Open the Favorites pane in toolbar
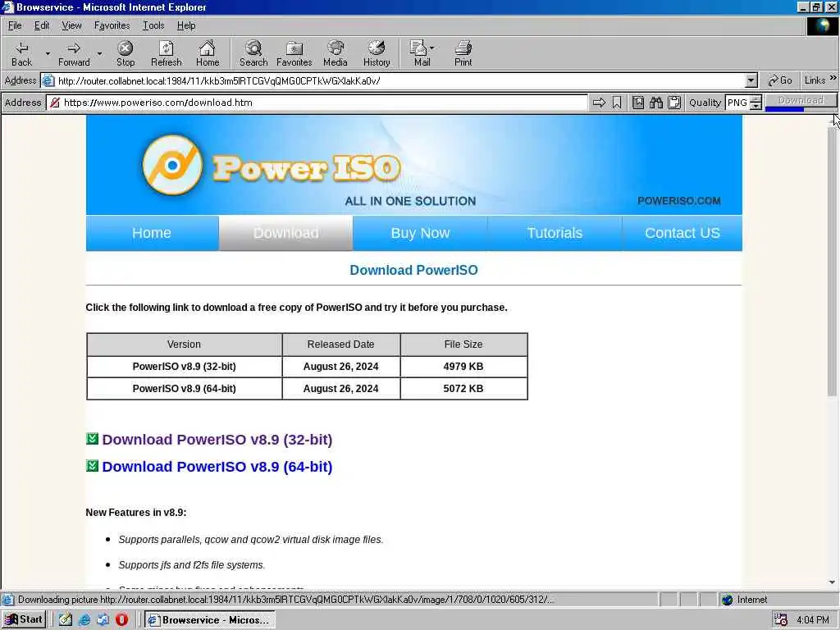The width and height of the screenshot is (840, 630). click(x=294, y=53)
